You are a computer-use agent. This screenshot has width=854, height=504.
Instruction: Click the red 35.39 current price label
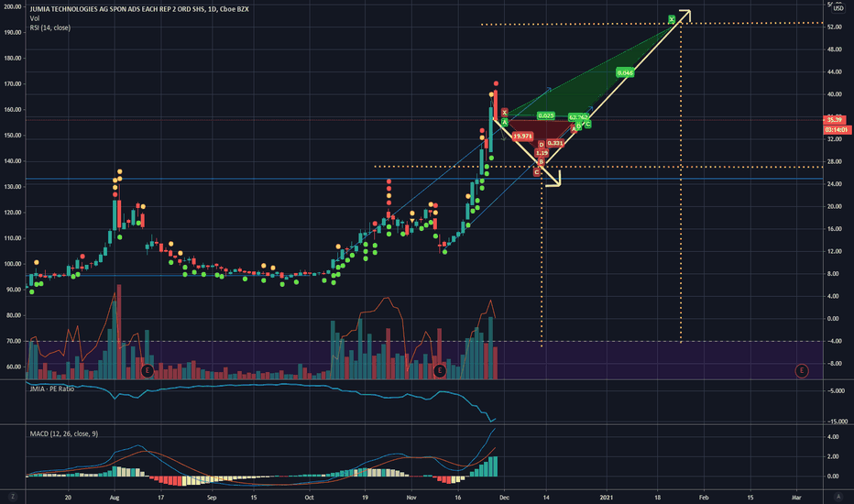(835, 120)
